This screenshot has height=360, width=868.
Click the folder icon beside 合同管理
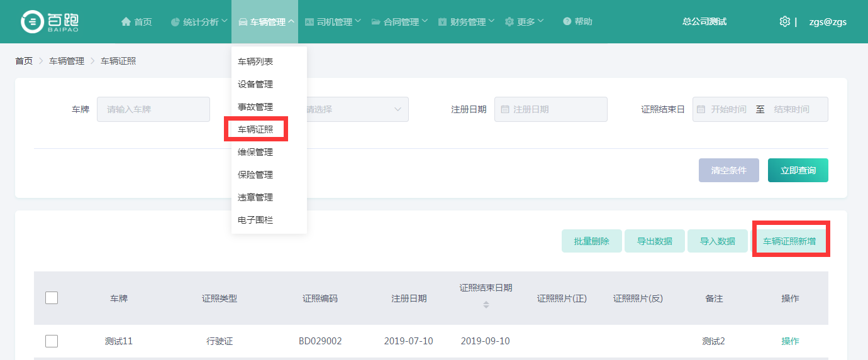[x=376, y=22]
